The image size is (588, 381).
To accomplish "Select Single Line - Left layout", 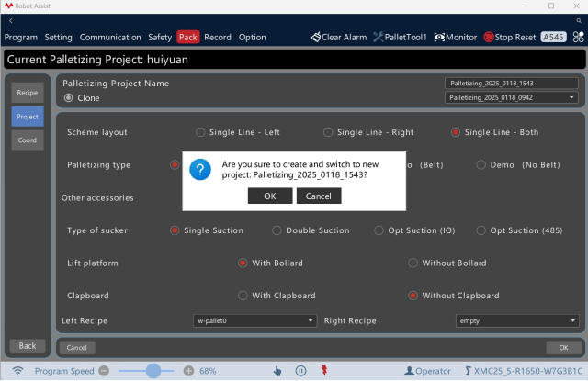I will click(x=200, y=132).
